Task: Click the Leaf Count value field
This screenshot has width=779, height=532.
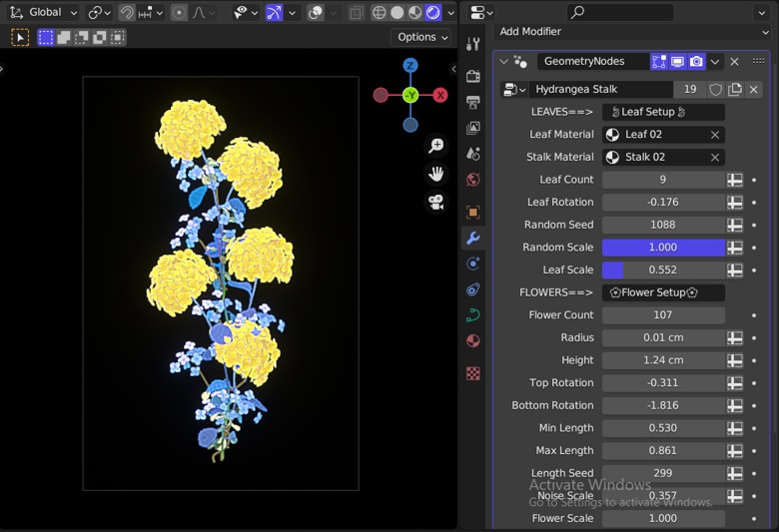Action: [663, 180]
